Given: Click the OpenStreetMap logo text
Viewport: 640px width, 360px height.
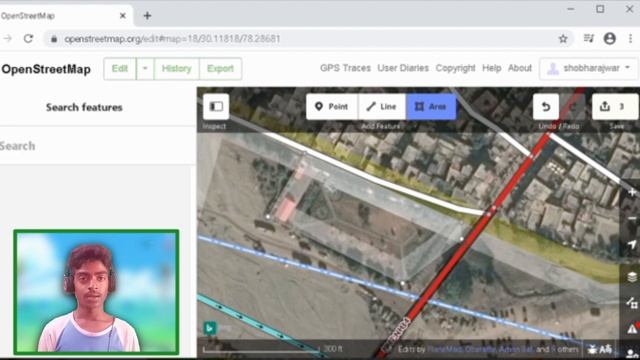Looking at the screenshot, I should (x=46, y=69).
